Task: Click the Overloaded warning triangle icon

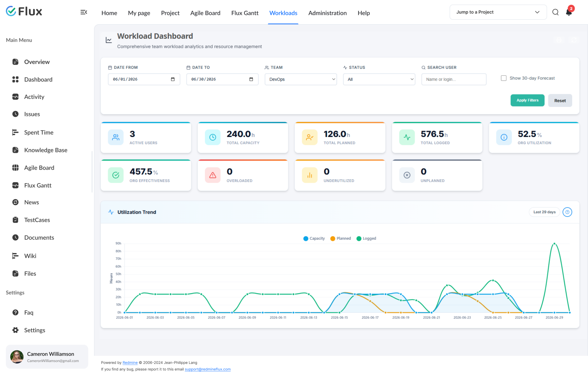Action: coord(213,175)
